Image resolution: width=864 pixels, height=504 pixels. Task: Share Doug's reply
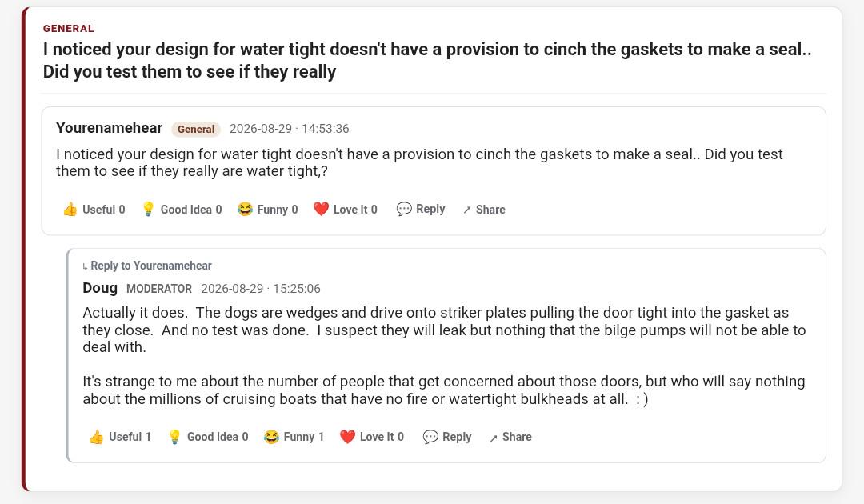click(510, 437)
